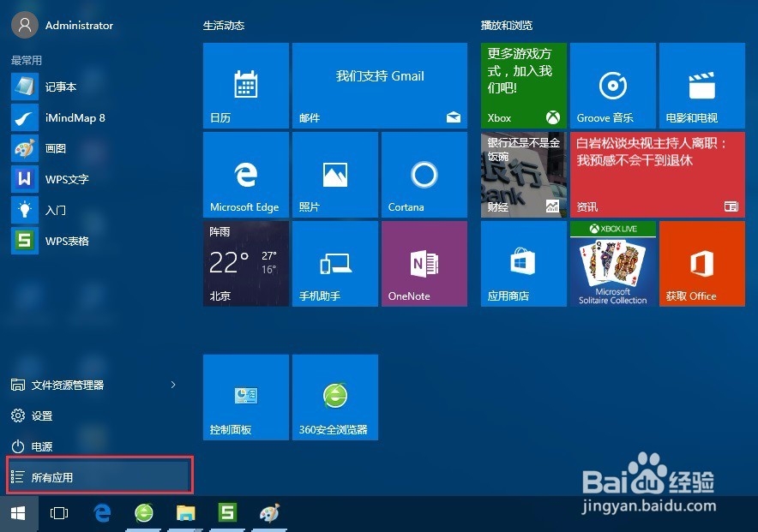Launch Microsoft Solitaire Collection tile

[x=613, y=264]
